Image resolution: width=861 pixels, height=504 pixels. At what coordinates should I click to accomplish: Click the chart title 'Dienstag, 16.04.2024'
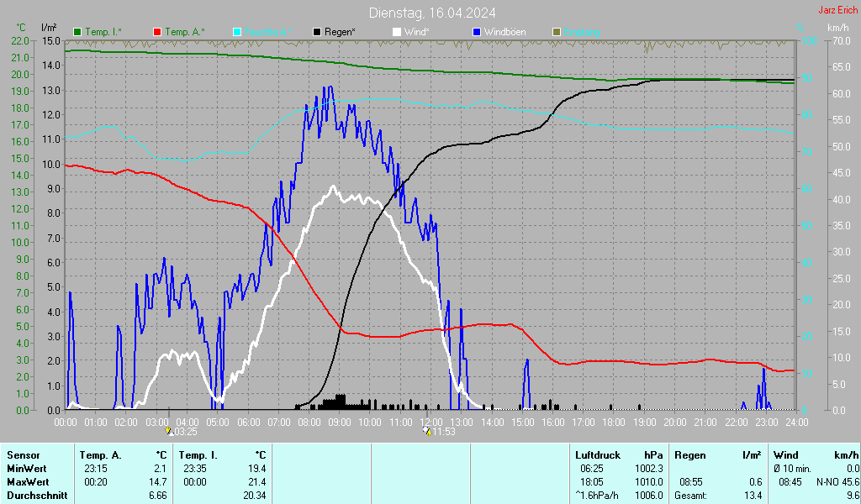pyautogui.click(x=432, y=13)
